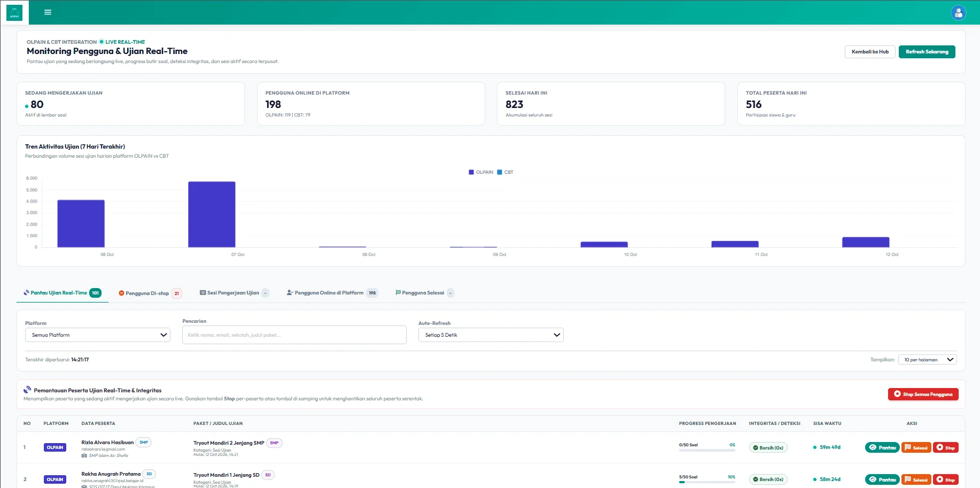This screenshot has height=488, width=980.
Task: Open the Platform dropdown showing Semua Platform
Action: pos(98,335)
